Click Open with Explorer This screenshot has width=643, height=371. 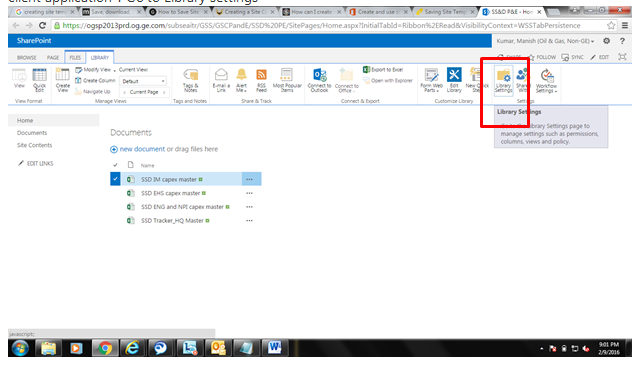[388, 80]
